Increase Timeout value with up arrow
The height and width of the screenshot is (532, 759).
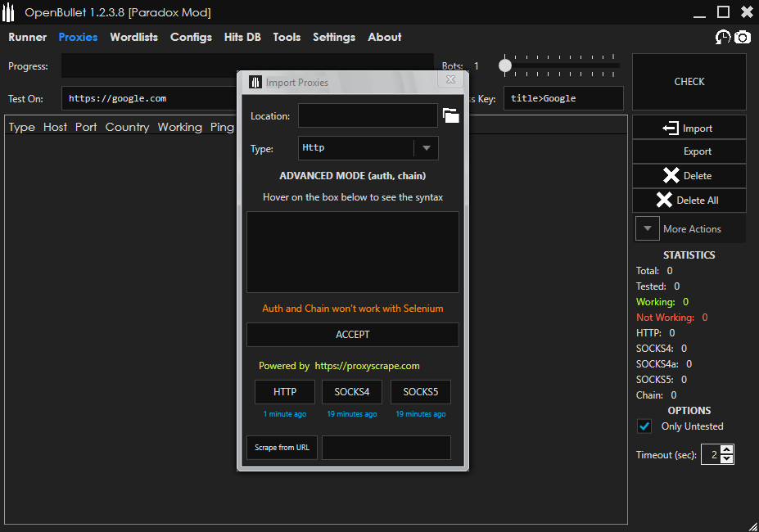[726, 449]
